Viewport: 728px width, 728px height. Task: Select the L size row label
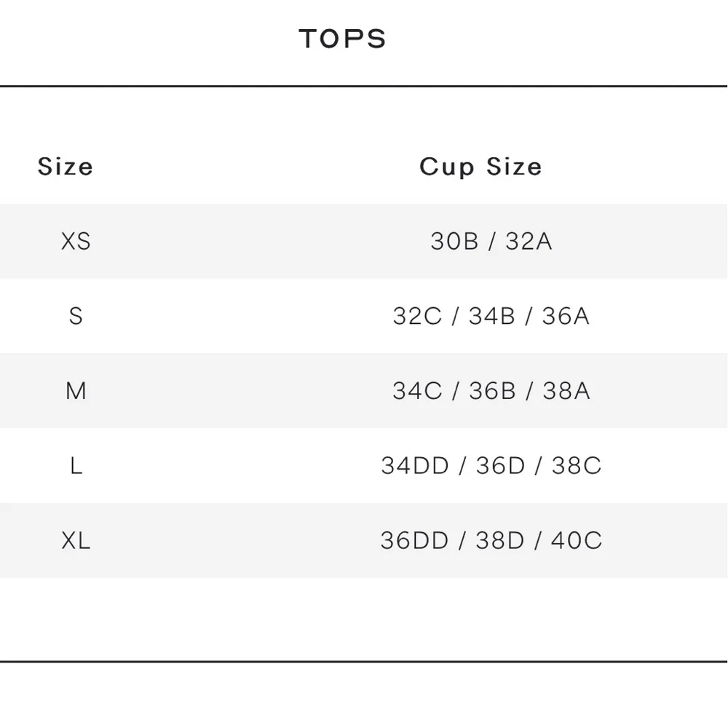coord(76,466)
